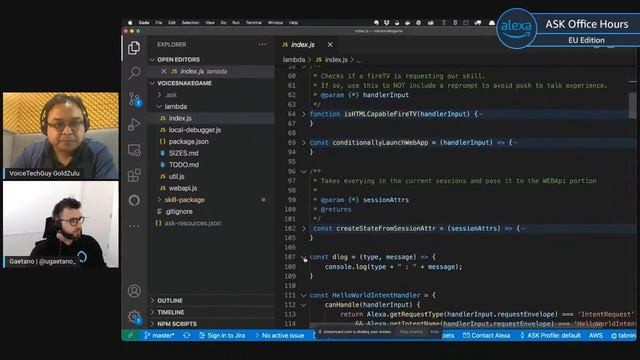This screenshot has height=360, width=640.
Task: Open the Remote Explorer view
Action: click(134, 150)
